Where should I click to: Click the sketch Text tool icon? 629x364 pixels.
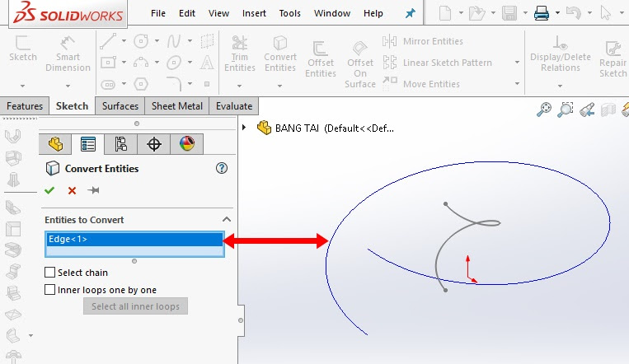point(207,63)
